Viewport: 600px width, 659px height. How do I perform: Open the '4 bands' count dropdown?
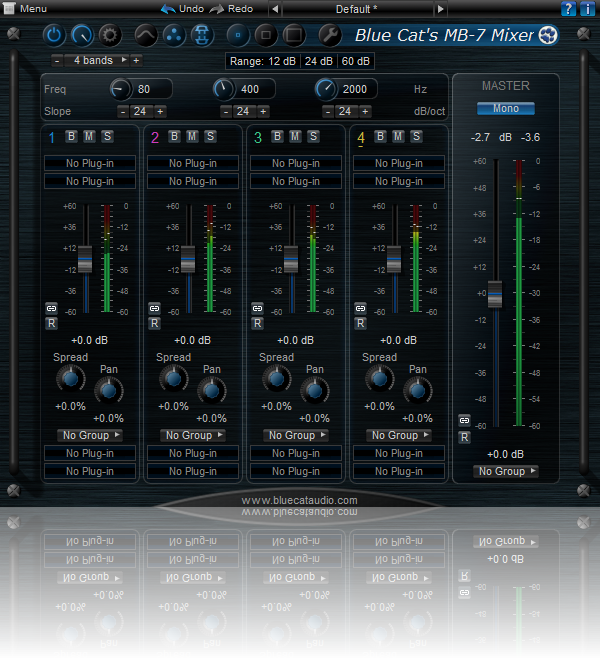(x=97, y=61)
